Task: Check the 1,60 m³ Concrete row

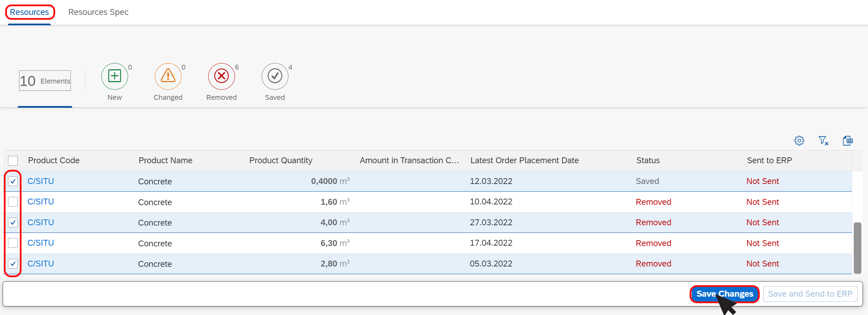Action: (13, 202)
